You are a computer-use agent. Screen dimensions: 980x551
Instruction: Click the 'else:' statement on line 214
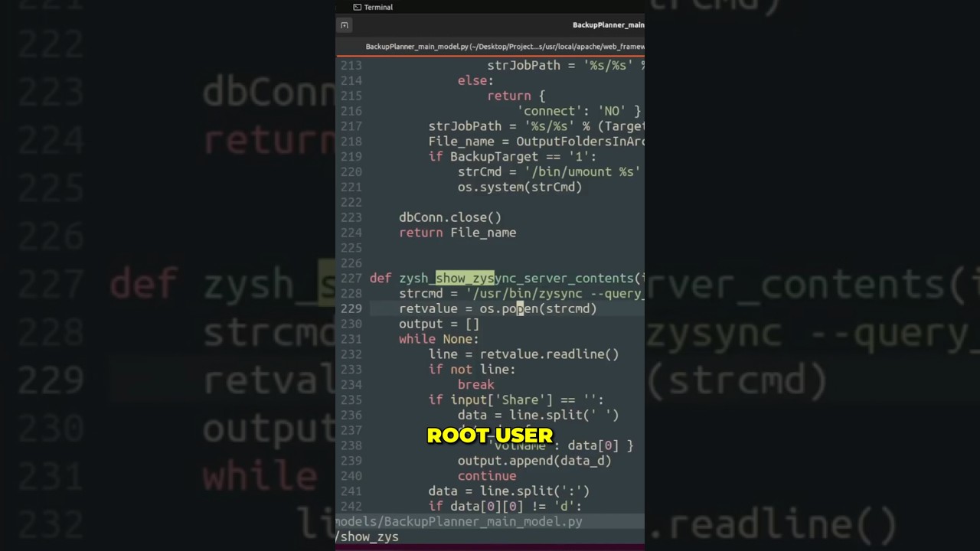475,80
